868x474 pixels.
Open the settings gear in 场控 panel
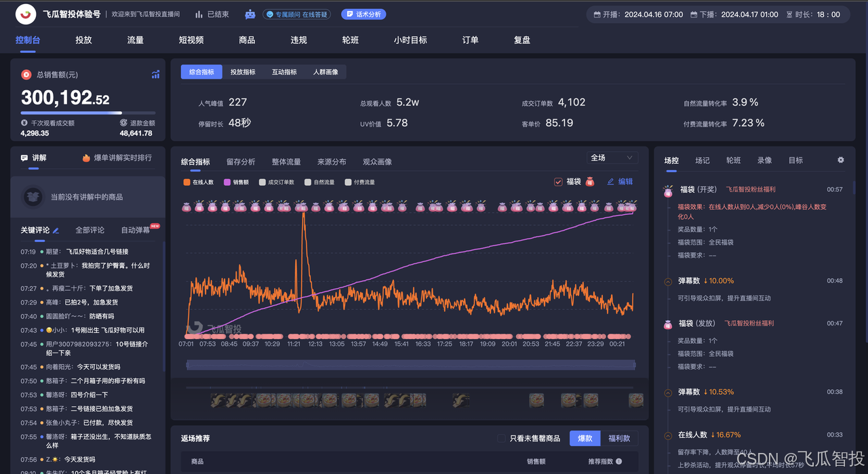coord(841,160)
